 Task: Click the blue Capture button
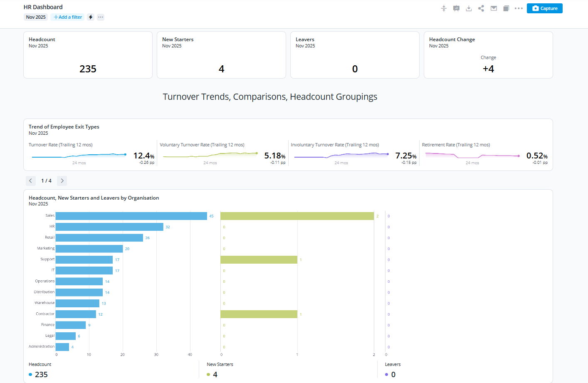click(544, 8)
